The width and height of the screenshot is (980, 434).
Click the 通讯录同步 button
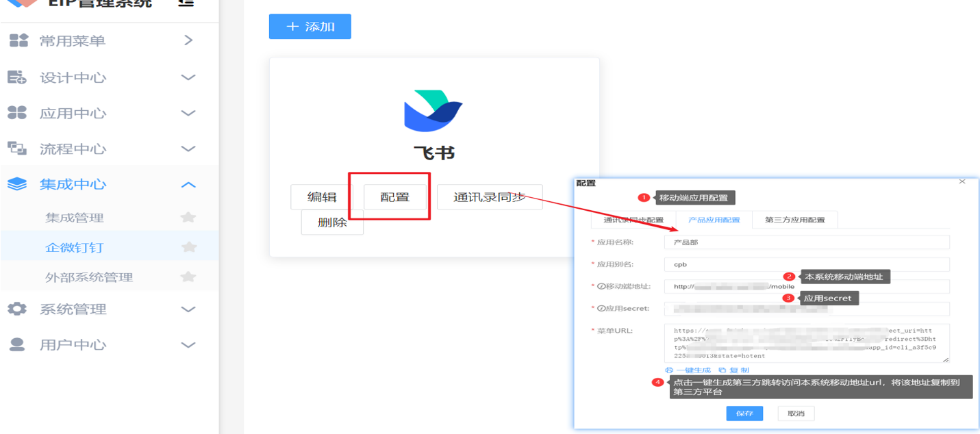pyautogui.click(x=490, y=197)
